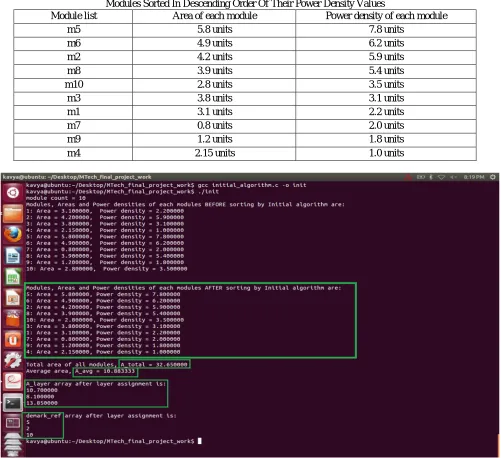Click the '5.8 units' area cell
The height and width of the screenshot is (458, 501).
tap(215, 29)
